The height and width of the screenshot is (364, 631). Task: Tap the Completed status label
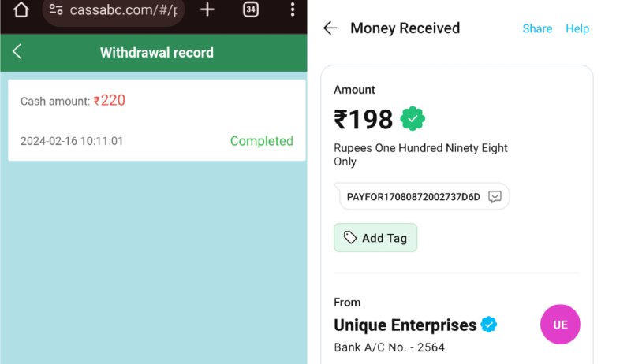262,141
